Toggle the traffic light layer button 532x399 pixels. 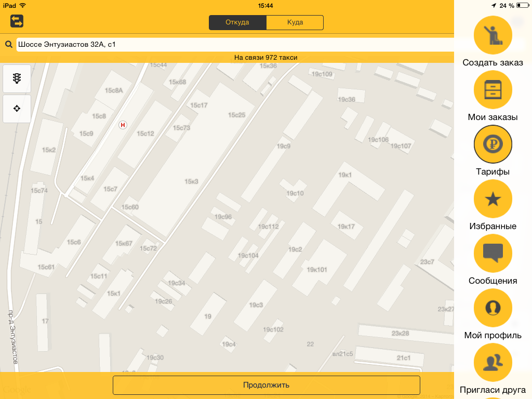pyautogui.click(x=17, y=78)
